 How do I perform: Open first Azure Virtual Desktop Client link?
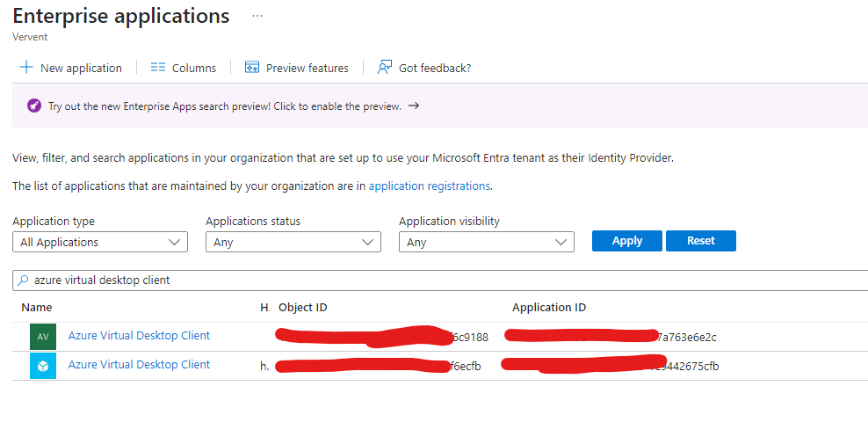tap(139, 336)
